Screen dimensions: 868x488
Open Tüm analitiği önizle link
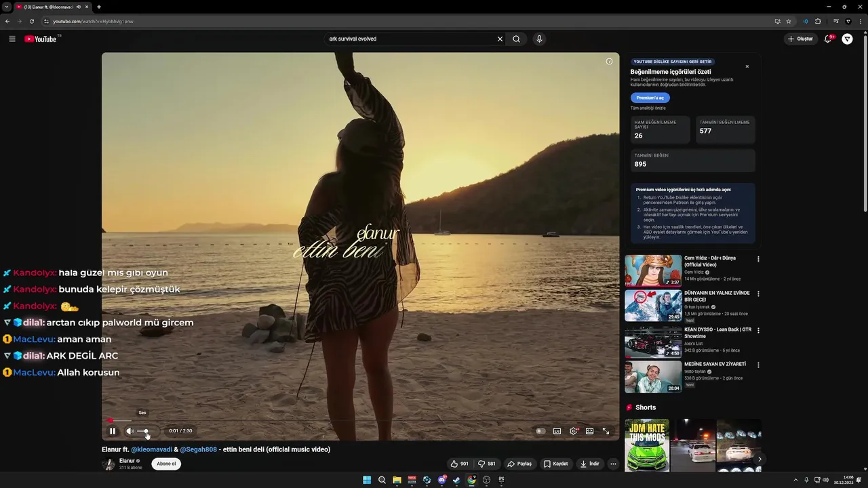click(x=648, y=108)
